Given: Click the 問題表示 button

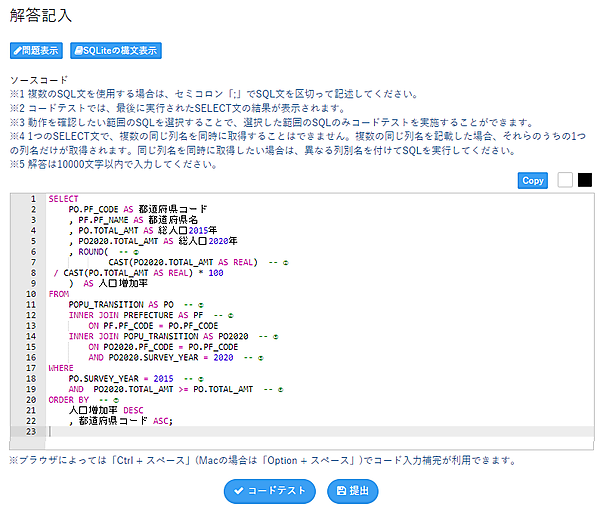Looking at the screenshot, I should 37,50.
